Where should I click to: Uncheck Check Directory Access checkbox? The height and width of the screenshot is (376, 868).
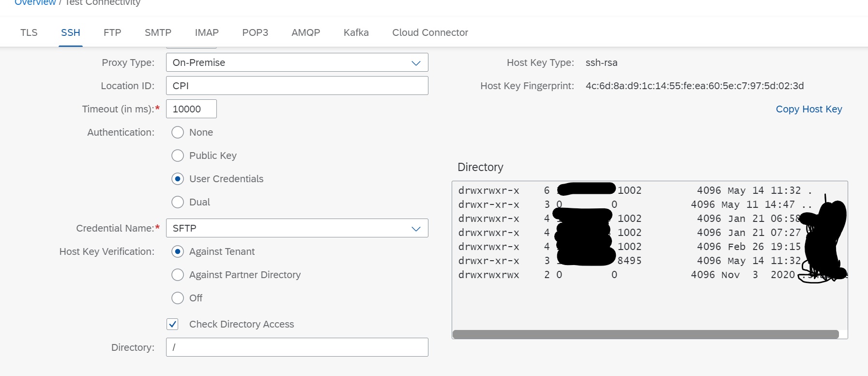click(172, 324)
